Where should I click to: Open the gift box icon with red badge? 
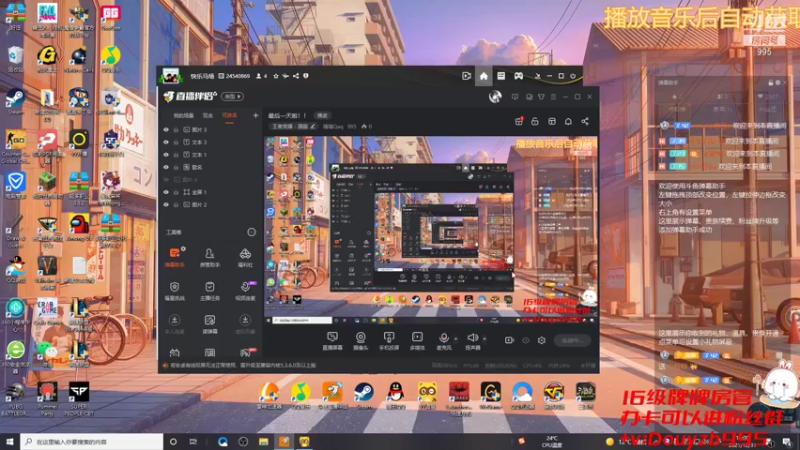519,121
